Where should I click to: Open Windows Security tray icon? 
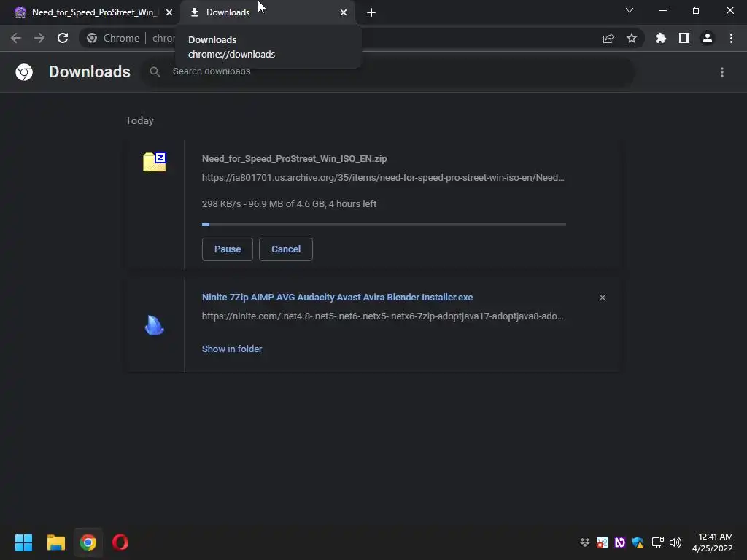click(638, 542)
